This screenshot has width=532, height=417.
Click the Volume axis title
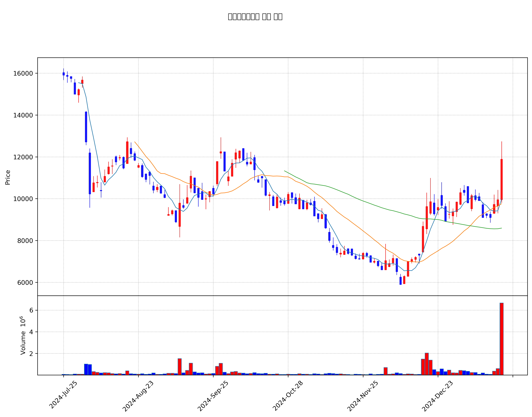point(23,335)
